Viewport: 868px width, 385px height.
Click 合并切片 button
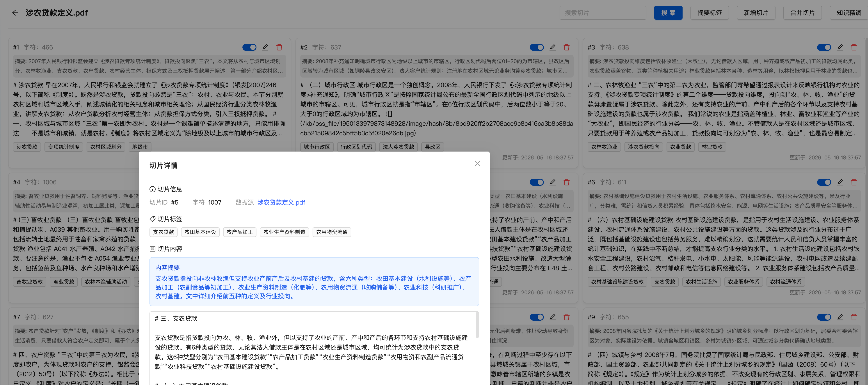(802, 13)
